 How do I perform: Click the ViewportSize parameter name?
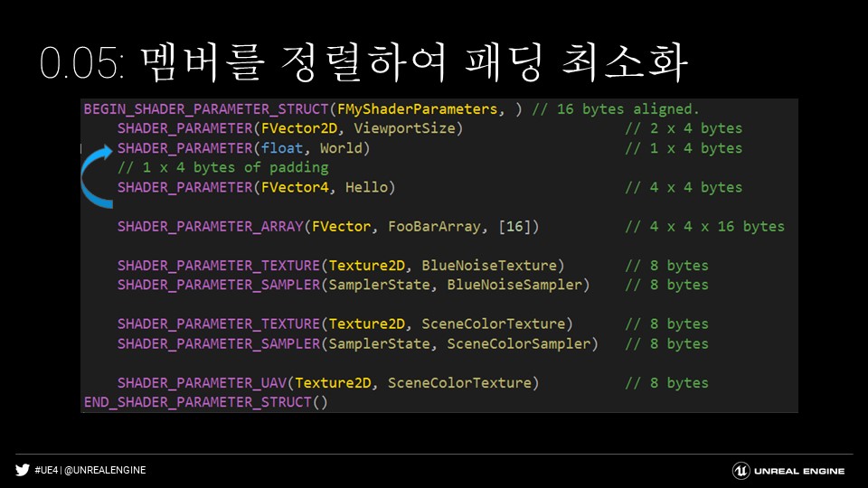pos(405,128)
